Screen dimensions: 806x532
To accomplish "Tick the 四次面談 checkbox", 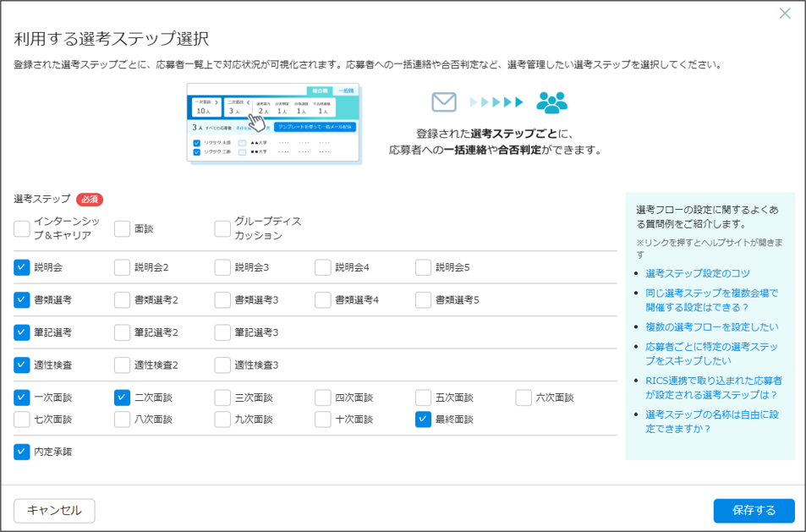I will pyautogui.click(x=323, y=398).
